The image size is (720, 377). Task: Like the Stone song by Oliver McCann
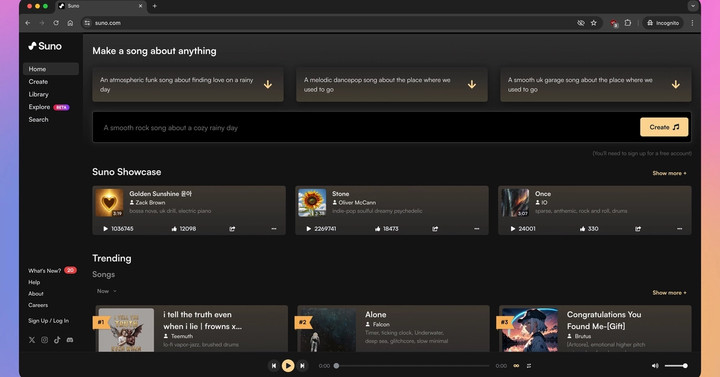pos(377,229)
